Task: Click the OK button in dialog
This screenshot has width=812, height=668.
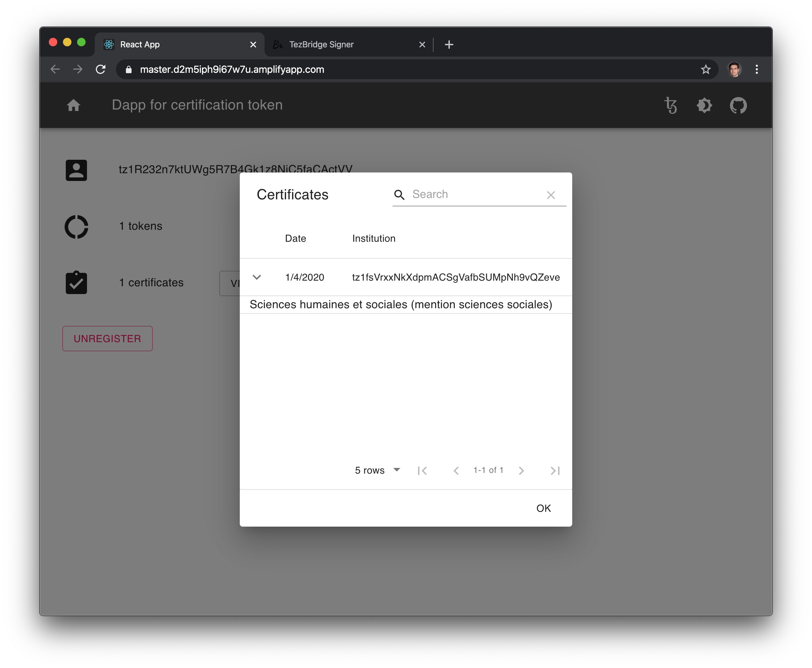Action: pyautogui.click(x=543, y=508)
